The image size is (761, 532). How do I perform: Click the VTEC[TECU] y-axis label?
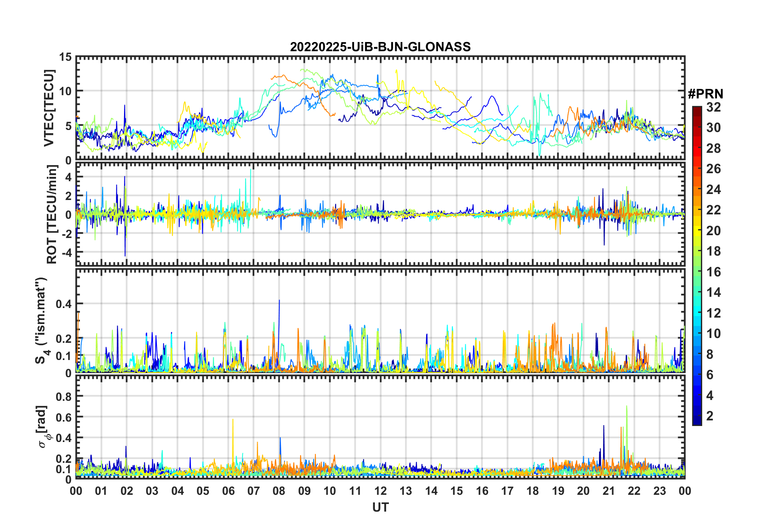49,108
